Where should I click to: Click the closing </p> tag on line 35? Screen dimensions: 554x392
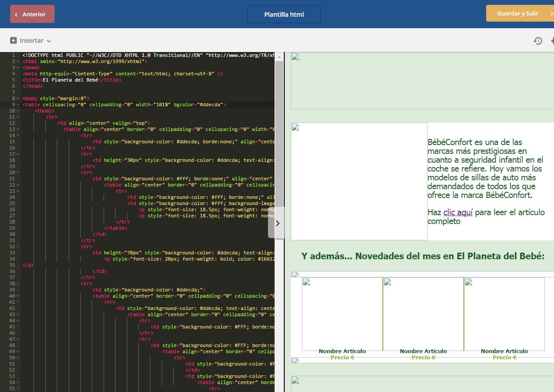coord(28,265)
